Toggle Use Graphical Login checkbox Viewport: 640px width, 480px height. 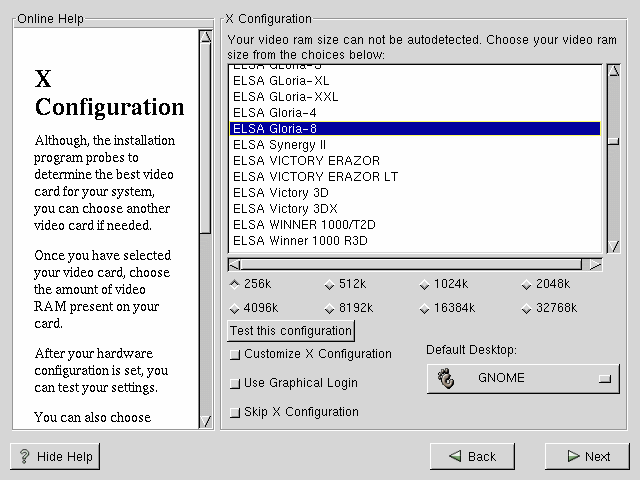235,383
